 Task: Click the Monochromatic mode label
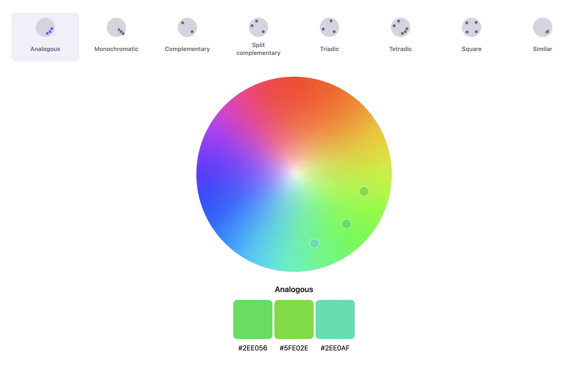point(116,49)
